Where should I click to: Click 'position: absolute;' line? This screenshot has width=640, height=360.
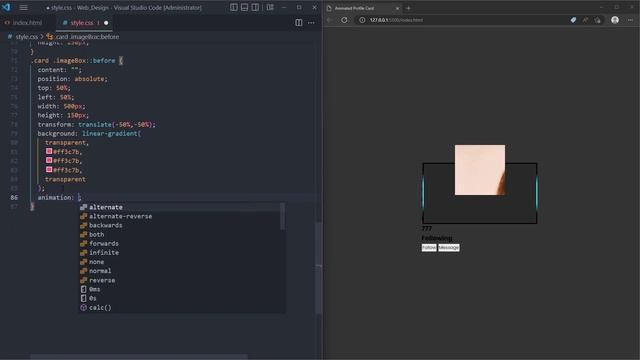tap(73, 79)
